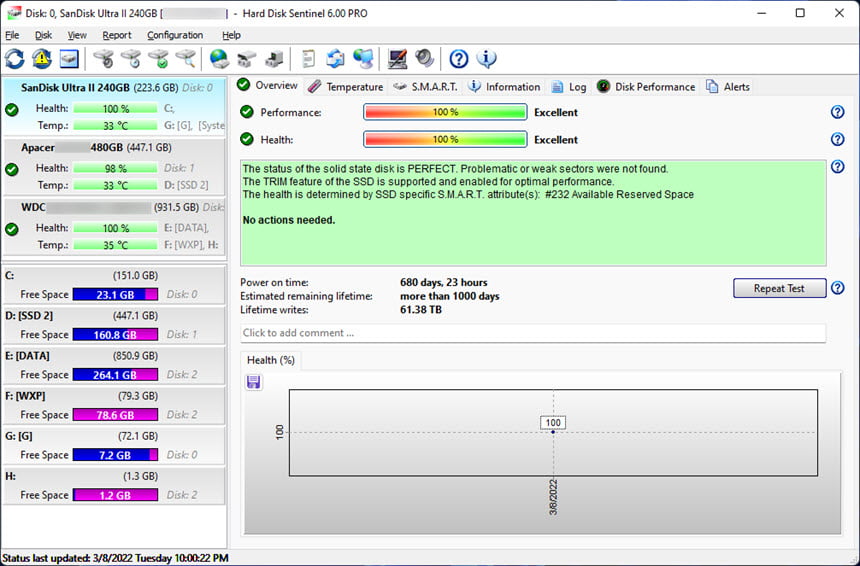The image size is (860, 566).
Task: Click the envelope with arrows toolbar icon
Action: point(336,59)
